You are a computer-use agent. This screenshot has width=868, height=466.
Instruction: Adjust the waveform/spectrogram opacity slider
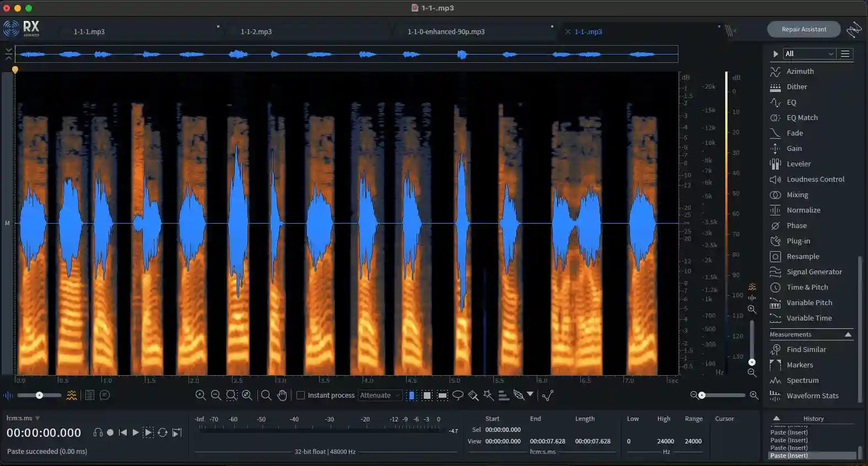39,395
